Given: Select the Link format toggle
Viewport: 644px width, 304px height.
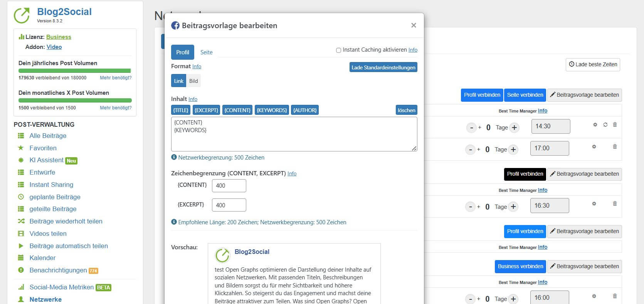Looking at the screenshot, I should tap(179, 81).
